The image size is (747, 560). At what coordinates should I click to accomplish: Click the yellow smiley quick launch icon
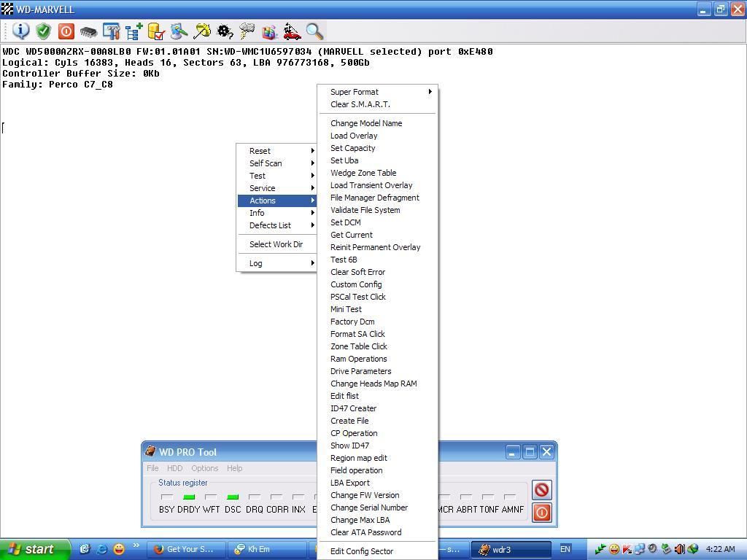point(119,549)
